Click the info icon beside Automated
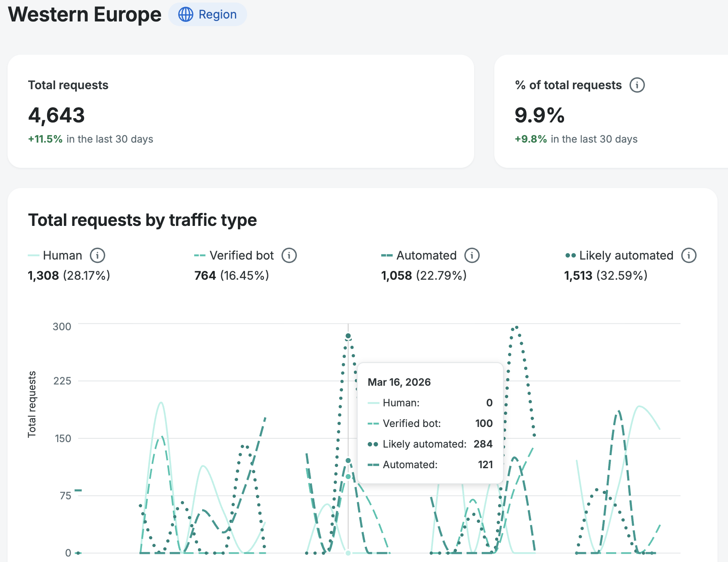 point(472,255)
